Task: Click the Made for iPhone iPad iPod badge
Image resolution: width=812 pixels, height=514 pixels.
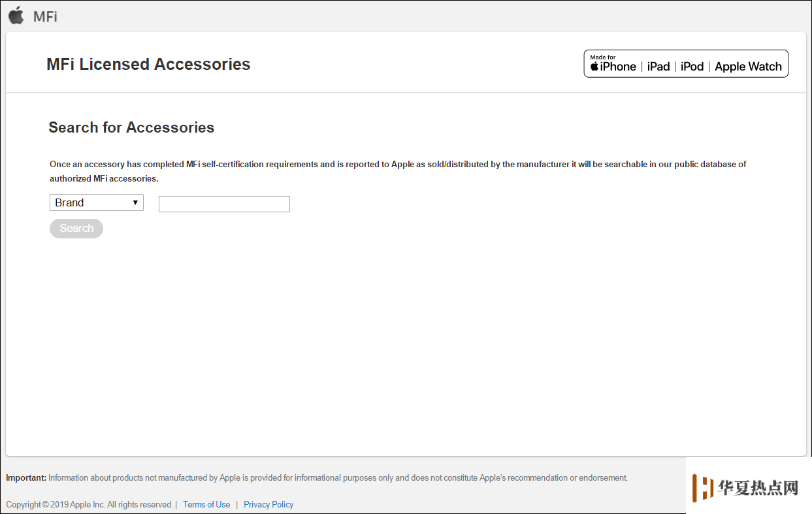Action: [x=686, y=63]
